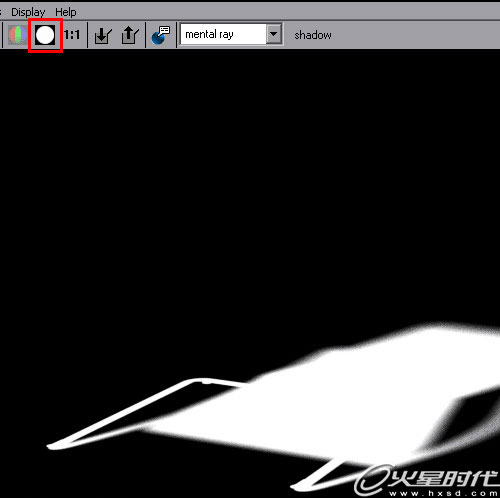
Task: Show the render diagnostics icon
Action: [160, 35]
